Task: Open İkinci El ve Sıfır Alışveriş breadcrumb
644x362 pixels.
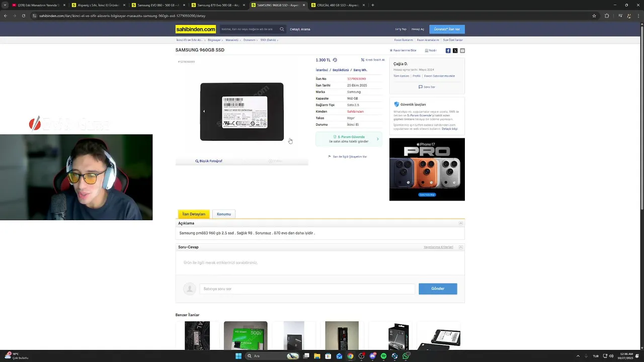Action: click(x=190, y=40)
